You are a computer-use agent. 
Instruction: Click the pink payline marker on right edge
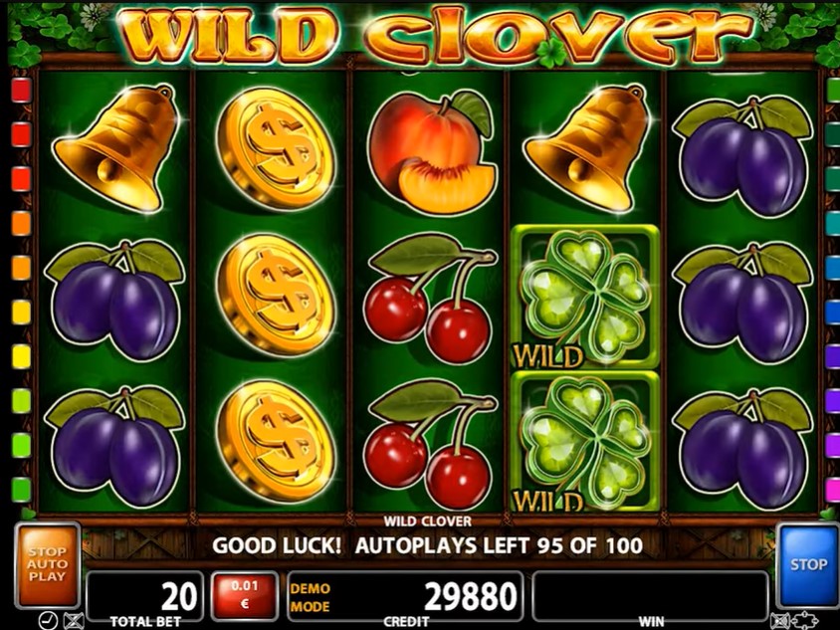pyautogui.click(x=834, y=489)
